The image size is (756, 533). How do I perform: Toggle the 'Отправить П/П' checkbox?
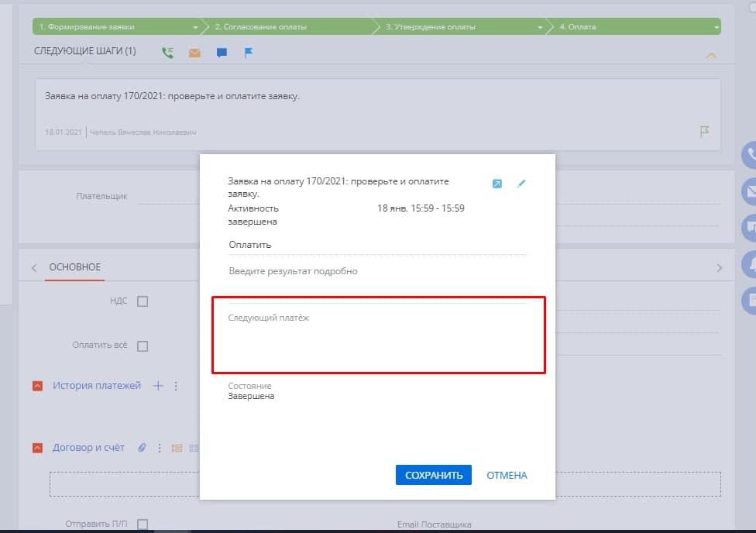143,524
